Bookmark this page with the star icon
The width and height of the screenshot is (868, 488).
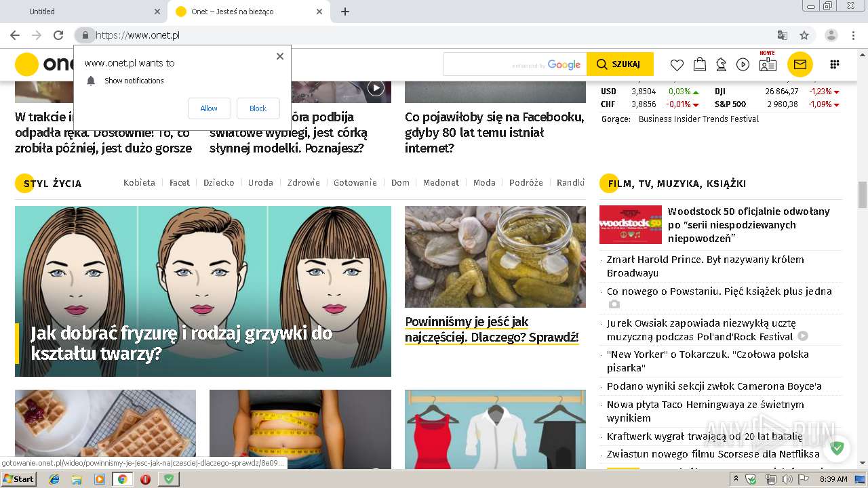[804, 35]
